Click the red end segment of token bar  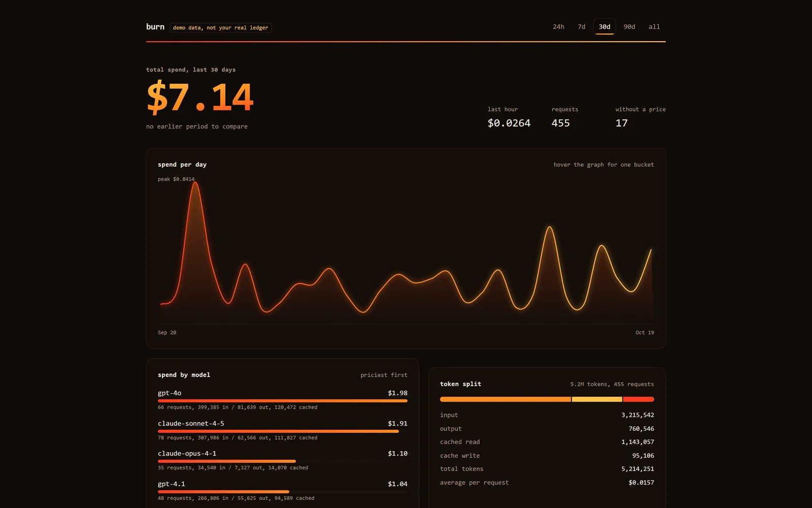638,399
